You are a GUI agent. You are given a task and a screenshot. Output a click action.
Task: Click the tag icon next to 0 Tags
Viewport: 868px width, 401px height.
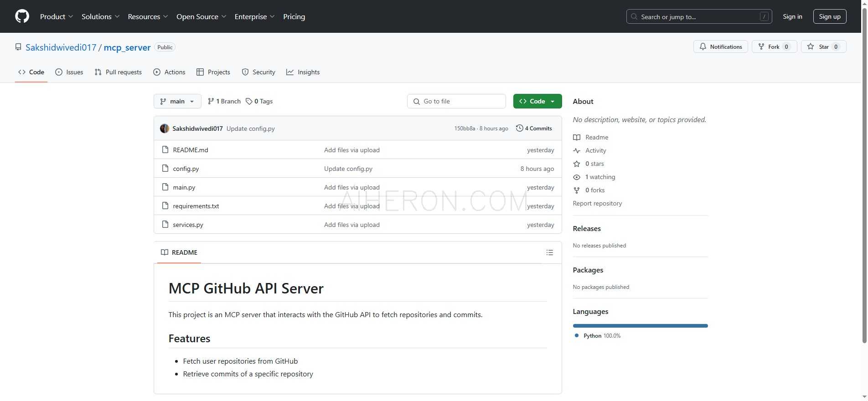[x=249, y=101]
